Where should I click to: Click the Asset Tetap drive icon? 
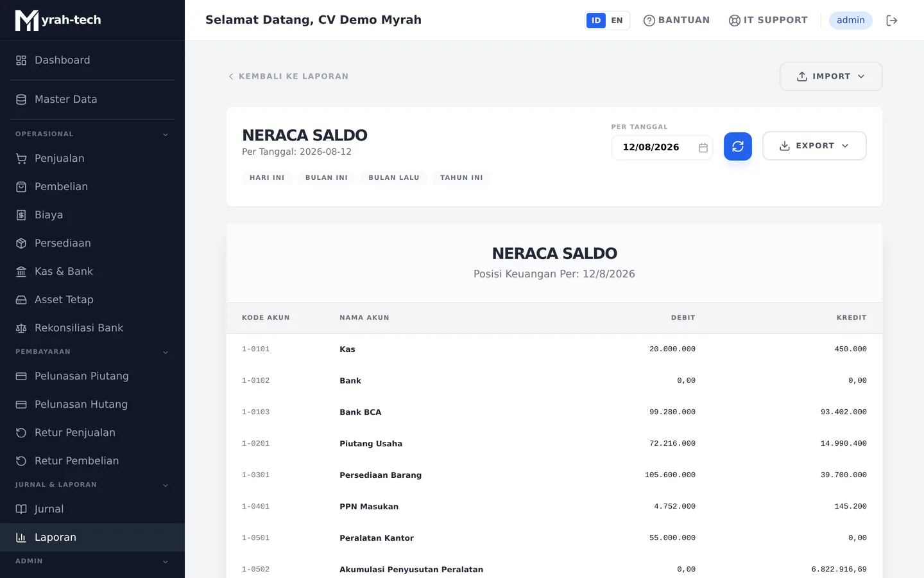(x=21, y=300)
